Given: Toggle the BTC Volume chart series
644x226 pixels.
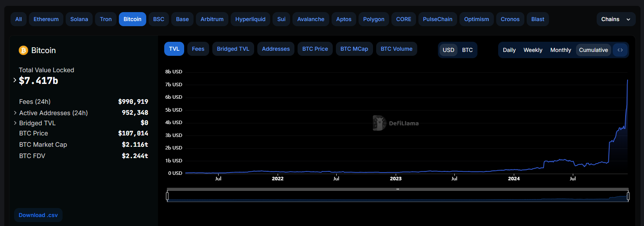Looking at the screenshot, I should pyautogui.click(x=396, y=49).
